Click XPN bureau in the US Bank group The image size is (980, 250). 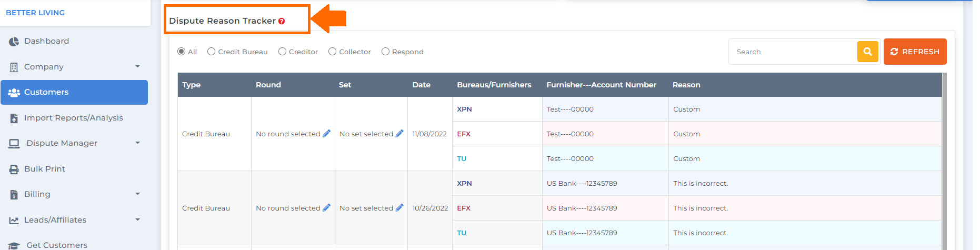click(464, 184)
